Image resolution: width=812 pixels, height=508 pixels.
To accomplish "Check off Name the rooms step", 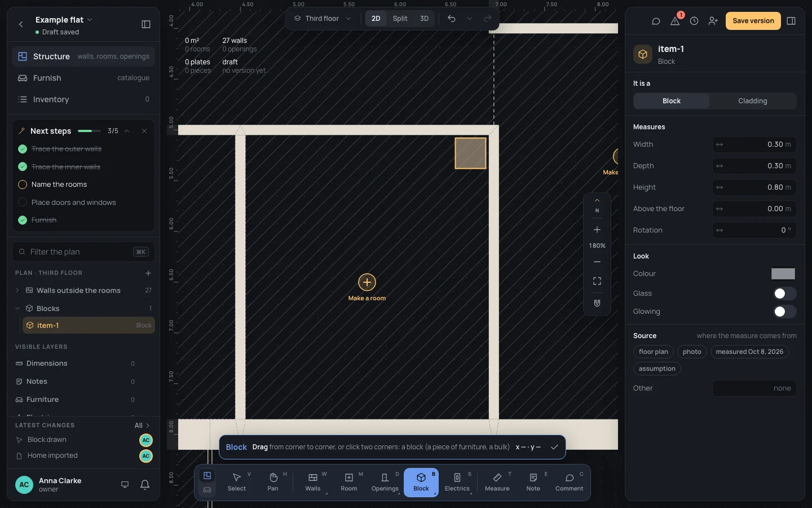I will 23,185.
